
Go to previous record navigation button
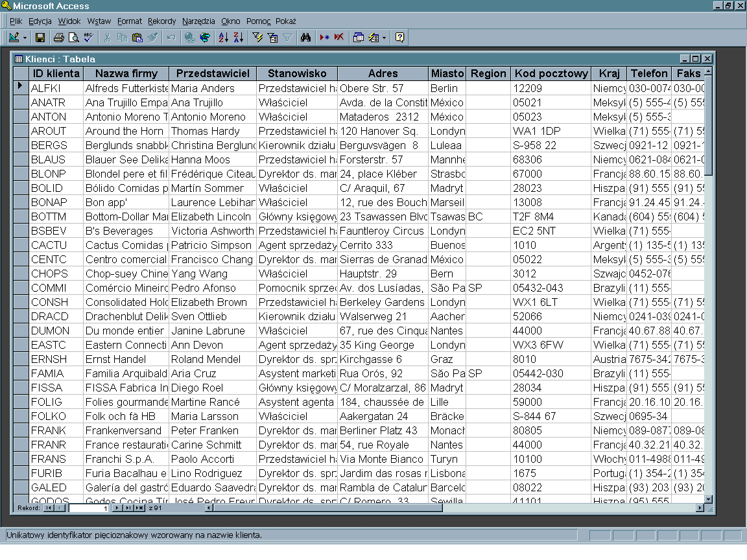coord(60,508)
